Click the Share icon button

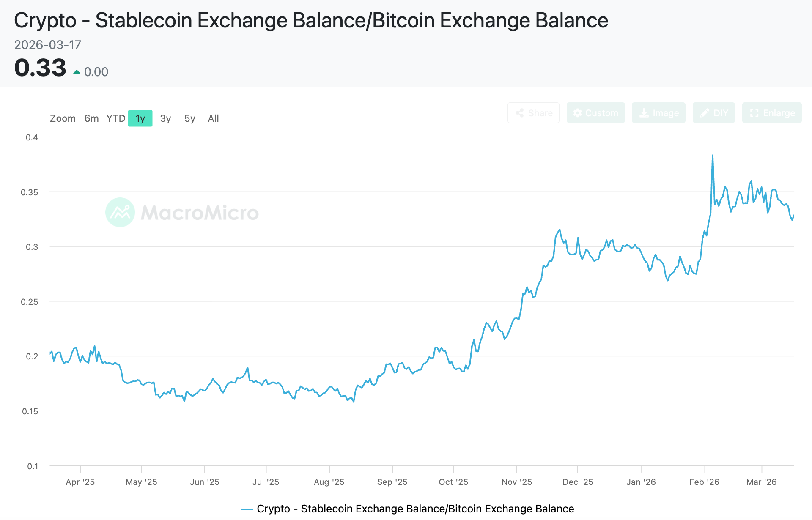520,113
